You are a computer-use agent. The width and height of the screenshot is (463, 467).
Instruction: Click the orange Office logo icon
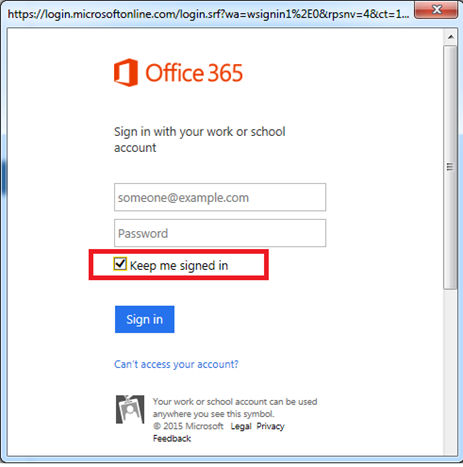(126, 72)
